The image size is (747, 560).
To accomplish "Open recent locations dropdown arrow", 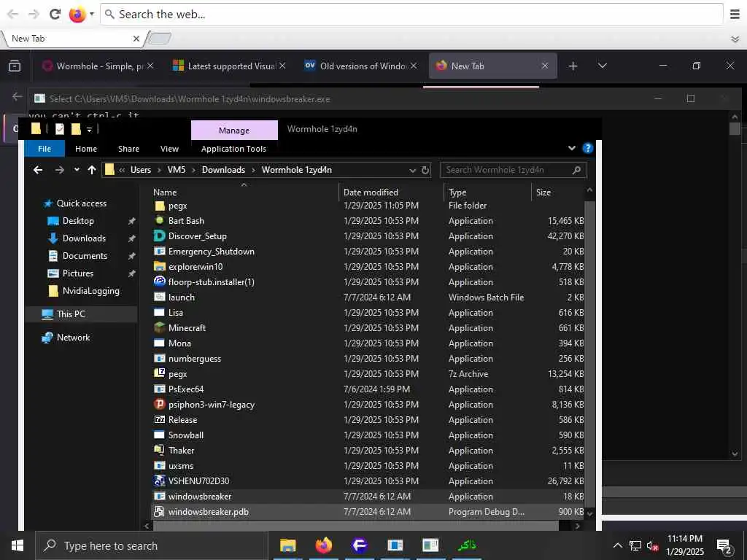I will point(77,170).
